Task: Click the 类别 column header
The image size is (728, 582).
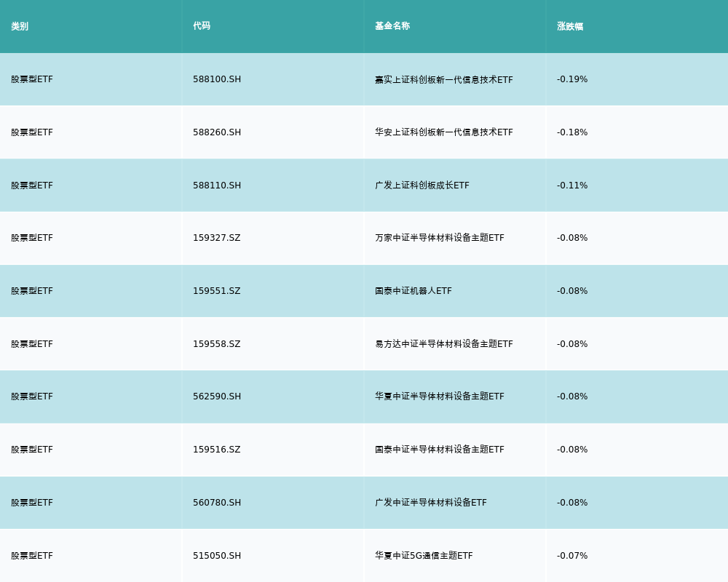Action: tap(20, 26)
